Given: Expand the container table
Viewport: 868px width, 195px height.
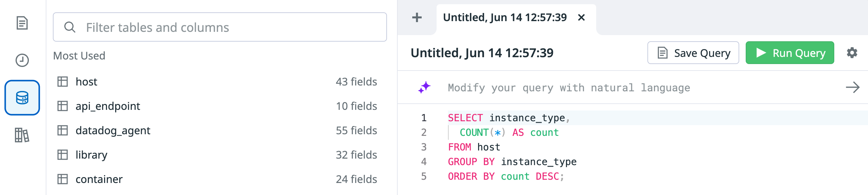Looking at the screenshot, I should (217, 179).
